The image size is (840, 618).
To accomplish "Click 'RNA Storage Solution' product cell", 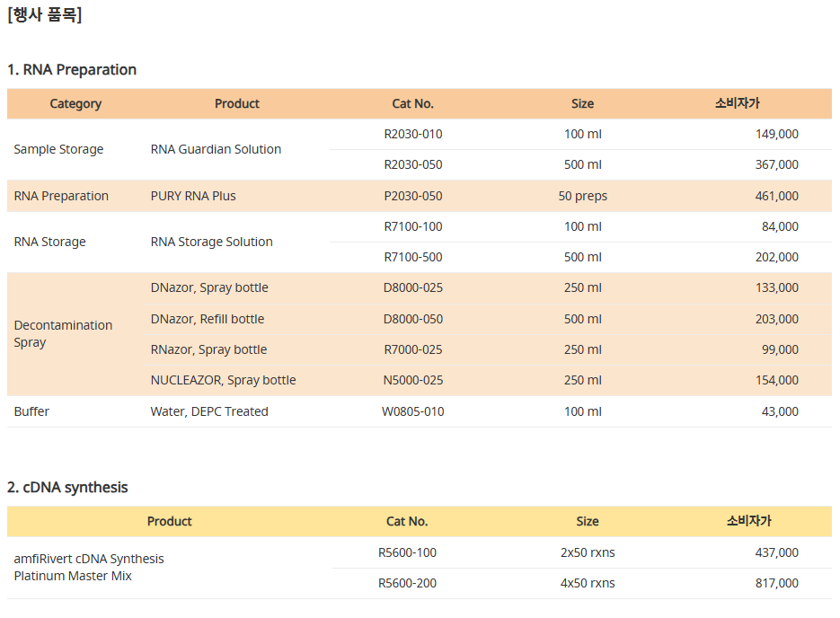I will (212, 242).
